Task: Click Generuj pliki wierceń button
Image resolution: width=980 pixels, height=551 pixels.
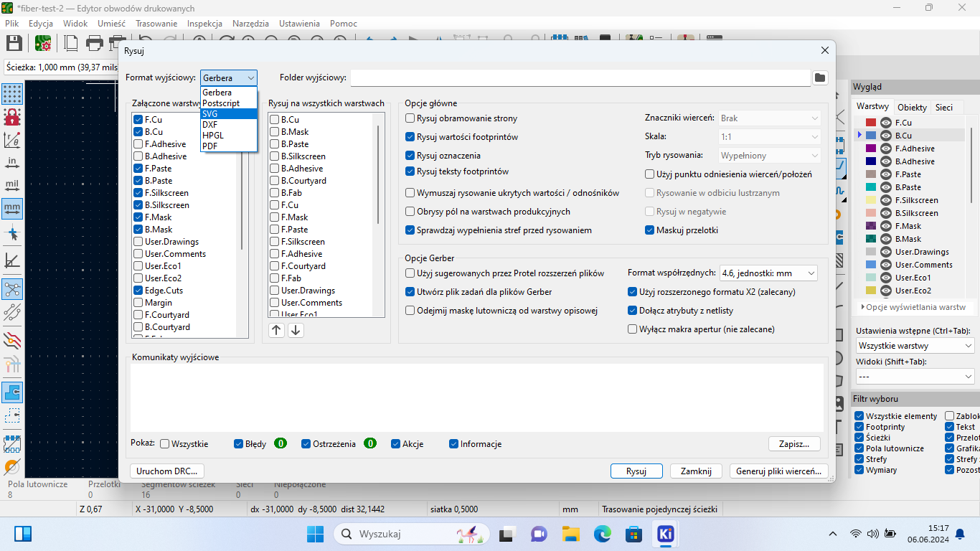Action: pos(779,471)
